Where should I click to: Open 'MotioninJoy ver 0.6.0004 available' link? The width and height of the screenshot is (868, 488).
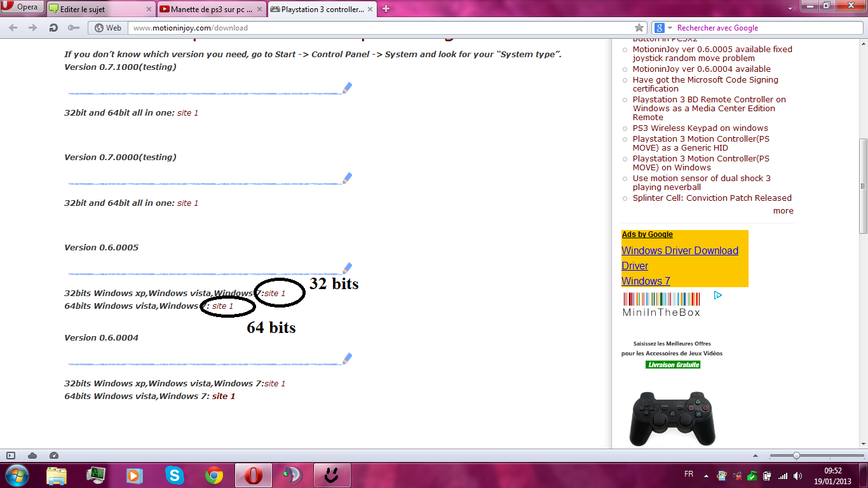point(702,69)
